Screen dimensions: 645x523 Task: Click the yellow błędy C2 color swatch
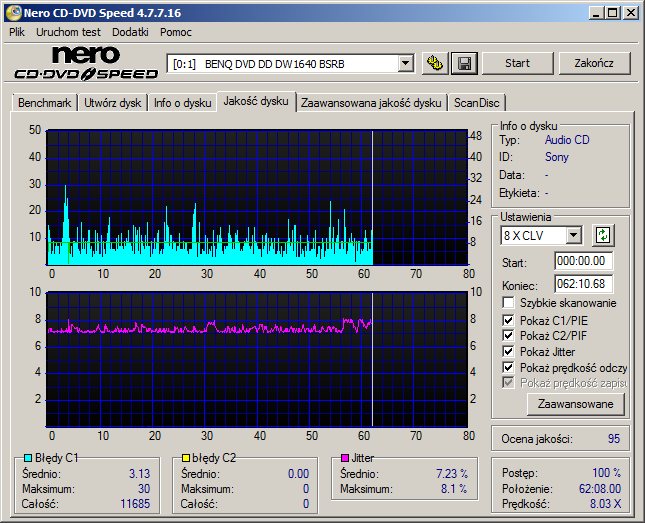(x=186, y=458)
